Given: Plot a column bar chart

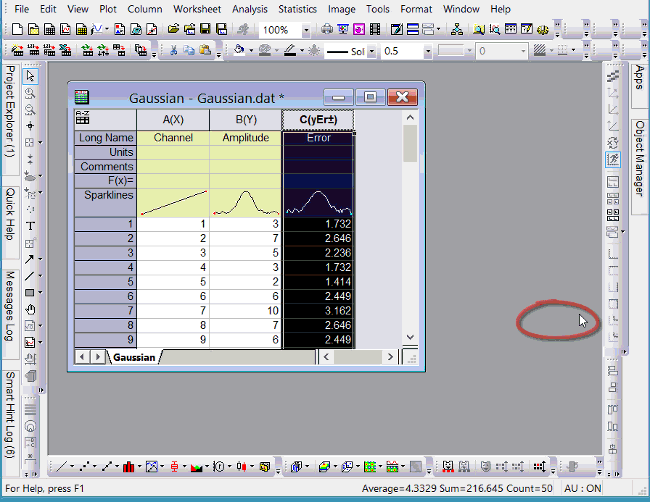Looking at the screenshot, I should tap(129, 466).
